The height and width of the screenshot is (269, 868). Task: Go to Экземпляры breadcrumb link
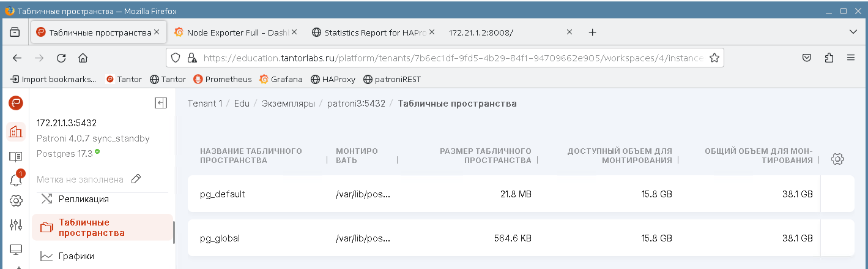click(288, 104)
